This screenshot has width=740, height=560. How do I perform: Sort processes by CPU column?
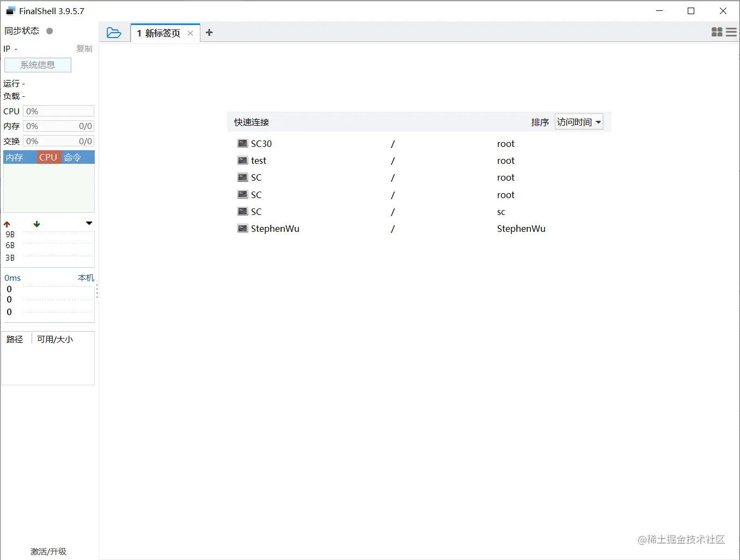pos(48,157)
